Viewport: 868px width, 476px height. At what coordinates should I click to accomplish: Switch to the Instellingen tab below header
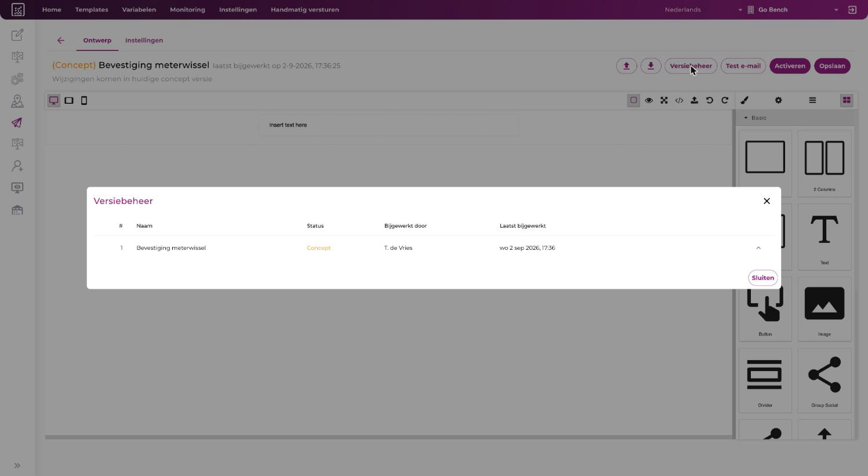[x=144, y=41]
